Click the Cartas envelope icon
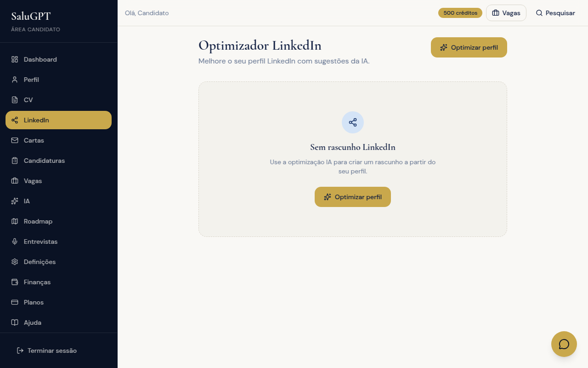The width and height of the screenshot is (588, 368). [x=15, y=140]
